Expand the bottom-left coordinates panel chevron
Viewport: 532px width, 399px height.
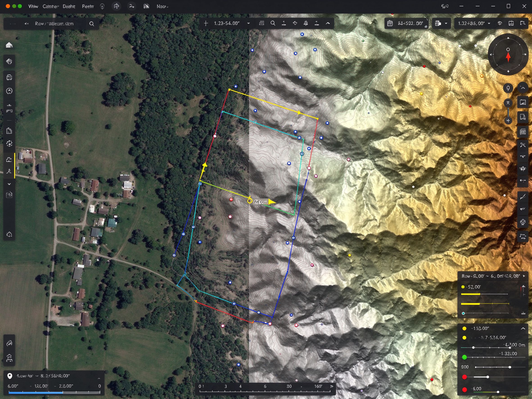(99, 379)
